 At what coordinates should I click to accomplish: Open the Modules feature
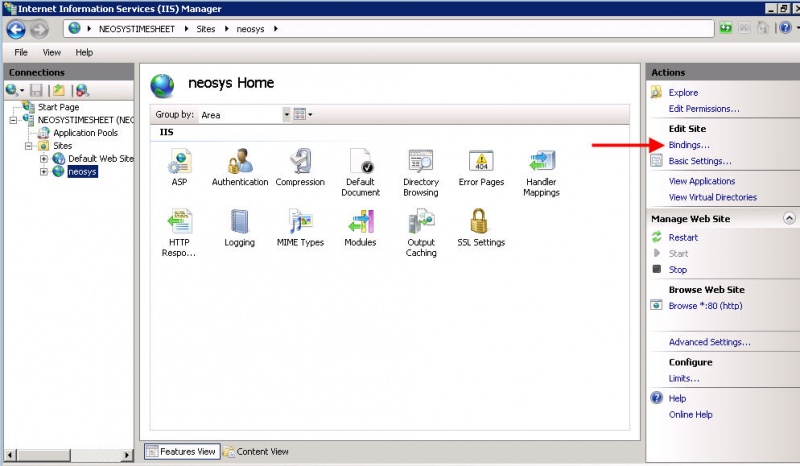360,228
